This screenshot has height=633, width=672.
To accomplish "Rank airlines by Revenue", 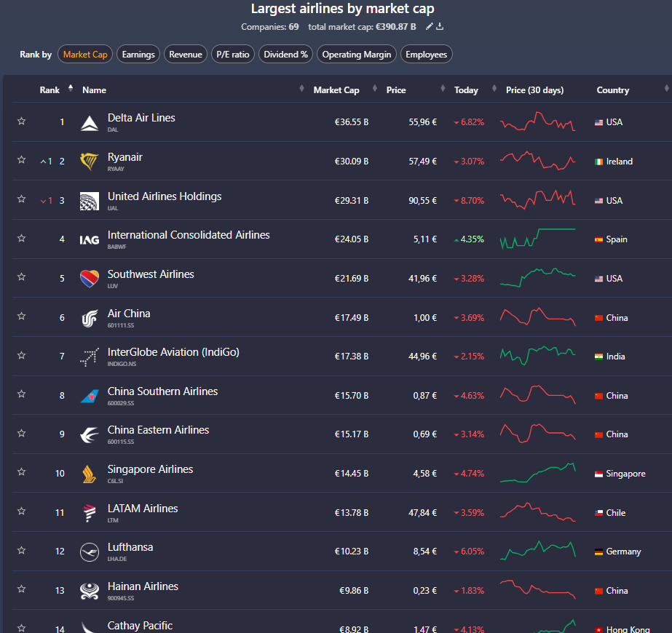I will pyautogui.click(x=186, y=55).
